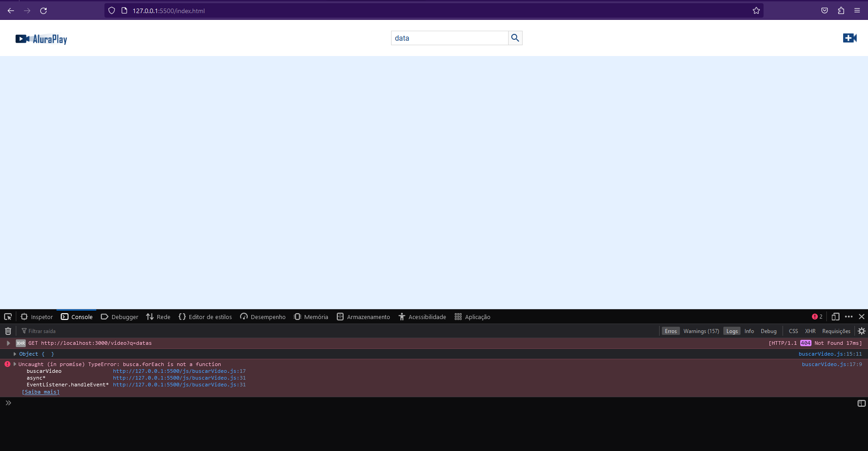Open the add video camera icon
This screenshot has height=451, width=868.
850,38
